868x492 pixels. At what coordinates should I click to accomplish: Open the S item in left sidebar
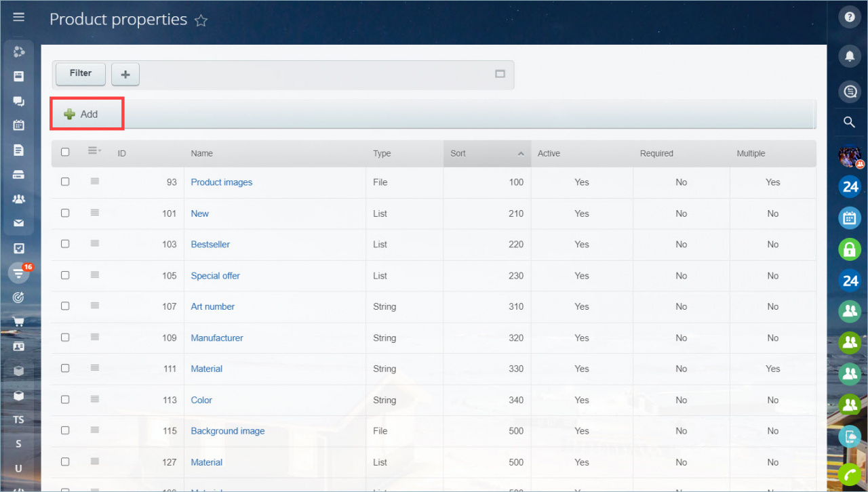(x=19, y=444)
